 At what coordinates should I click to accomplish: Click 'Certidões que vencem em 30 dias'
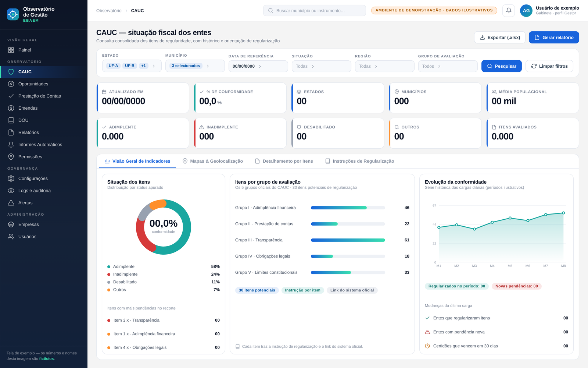[x=496, y=346]
